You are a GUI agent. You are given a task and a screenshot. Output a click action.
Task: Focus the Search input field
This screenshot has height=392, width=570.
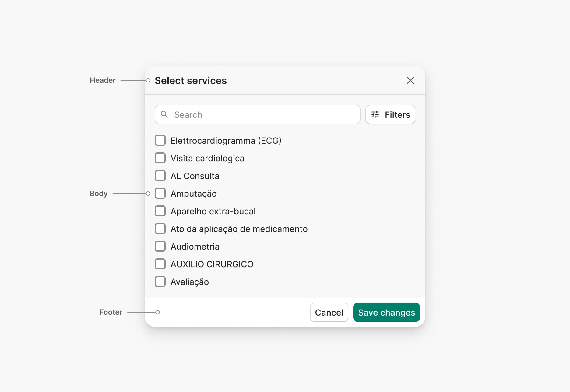point(262,114)
